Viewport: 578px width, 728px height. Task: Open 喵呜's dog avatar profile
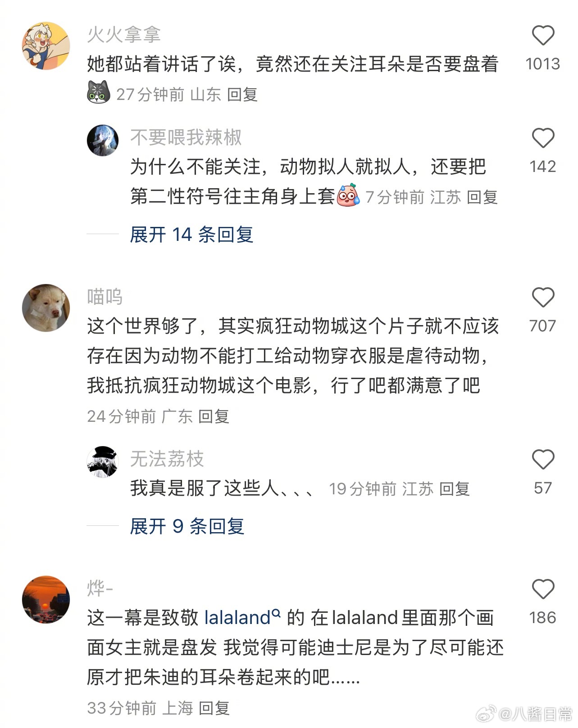point(46,308)
